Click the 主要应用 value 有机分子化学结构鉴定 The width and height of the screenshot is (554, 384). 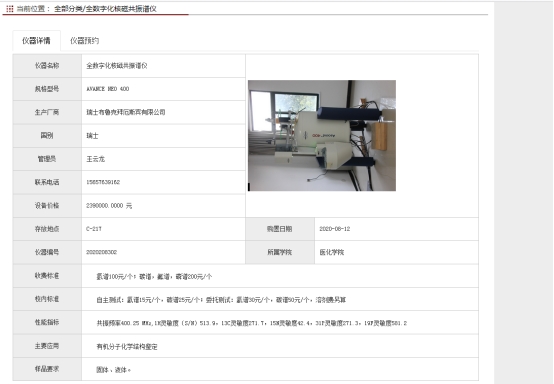127,347
